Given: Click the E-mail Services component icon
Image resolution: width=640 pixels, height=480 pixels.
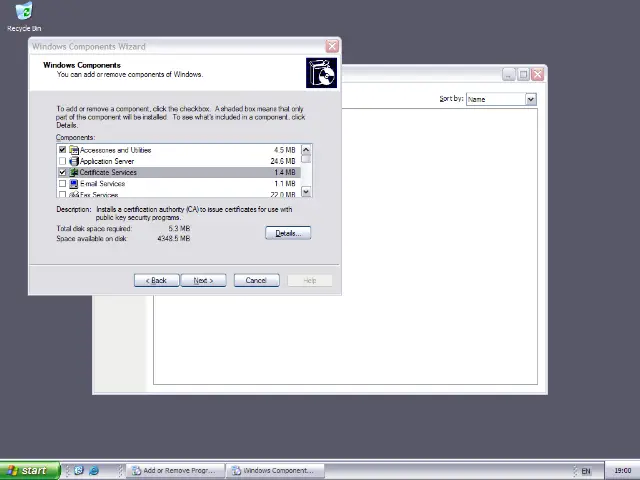Looking at the screenshot, I should coord(74,184).
